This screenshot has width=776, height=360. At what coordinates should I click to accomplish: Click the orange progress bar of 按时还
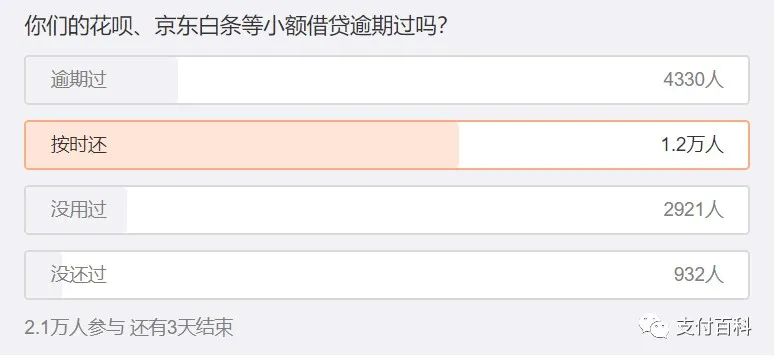coord(242,145)
